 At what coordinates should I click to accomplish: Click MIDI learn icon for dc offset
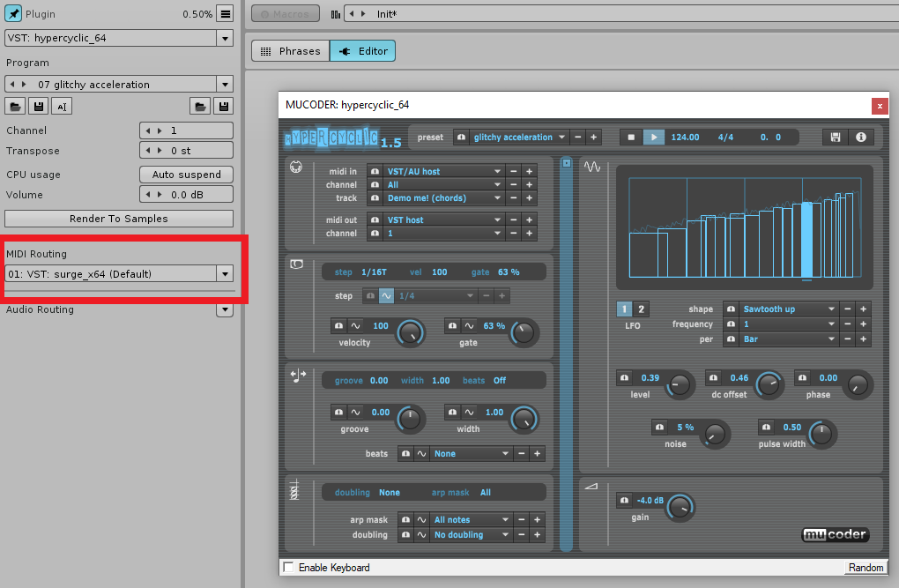tap(713, 377)
